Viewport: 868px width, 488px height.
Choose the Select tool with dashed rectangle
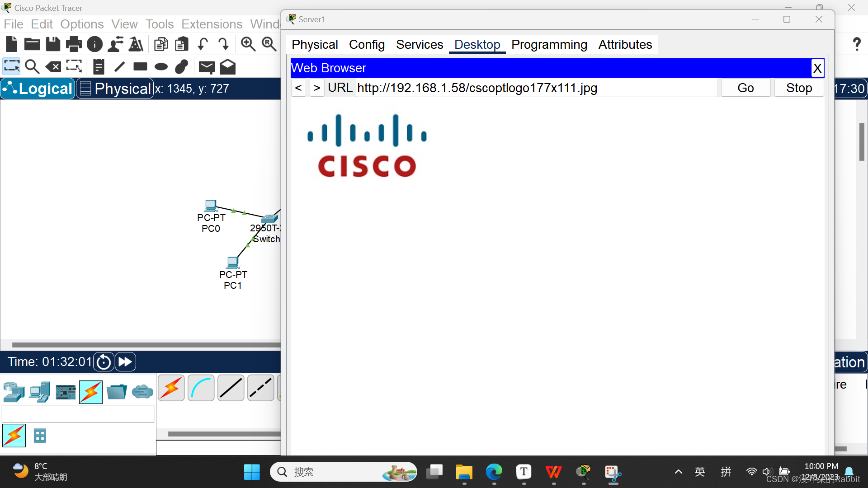12,66
